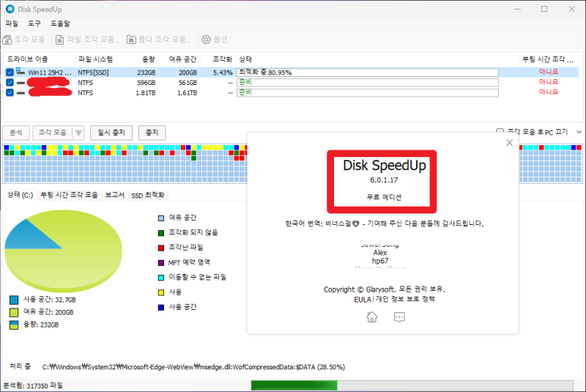Click the Disk SpeedUp app icon in title bar
Viewport: 586px width, 392px height.
point(10,9)
